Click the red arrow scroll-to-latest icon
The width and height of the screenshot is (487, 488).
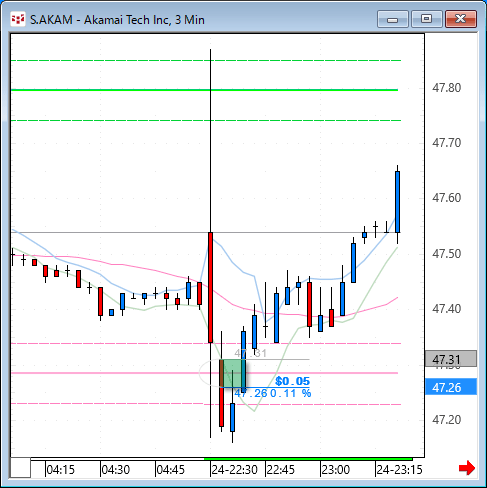click(467, 468)
